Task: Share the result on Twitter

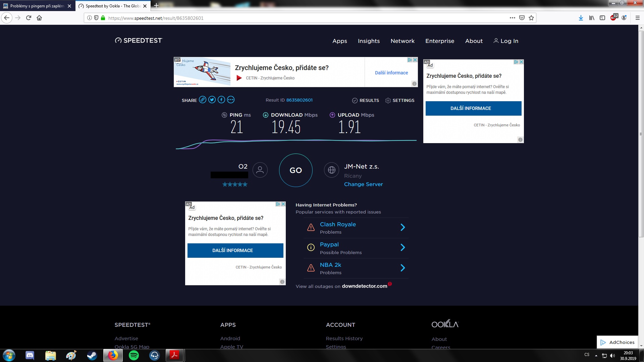Action: (212, 100)
